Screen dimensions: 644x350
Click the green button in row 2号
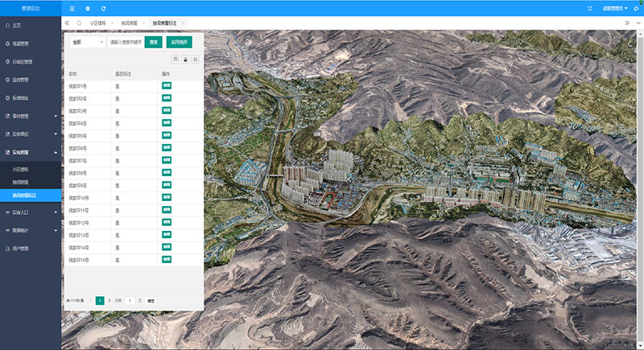tap(167, 98)
